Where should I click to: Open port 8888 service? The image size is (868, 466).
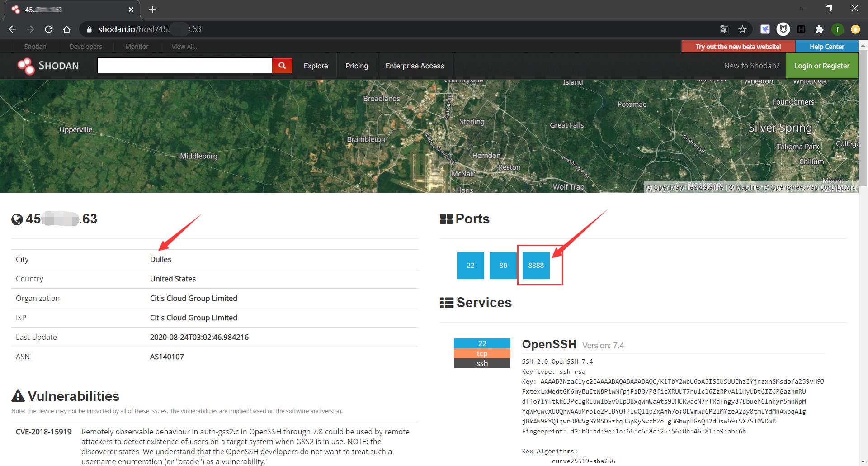536,266
